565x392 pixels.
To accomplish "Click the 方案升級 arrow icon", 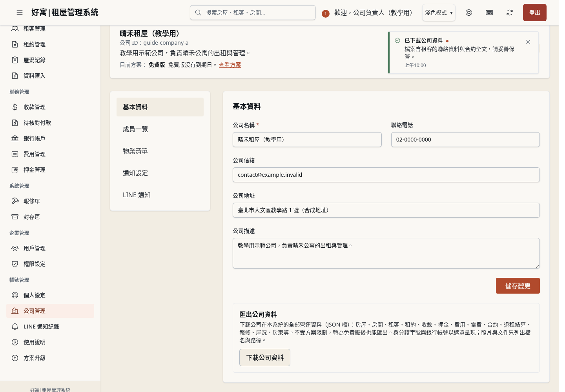I will (x=15, y=358).
